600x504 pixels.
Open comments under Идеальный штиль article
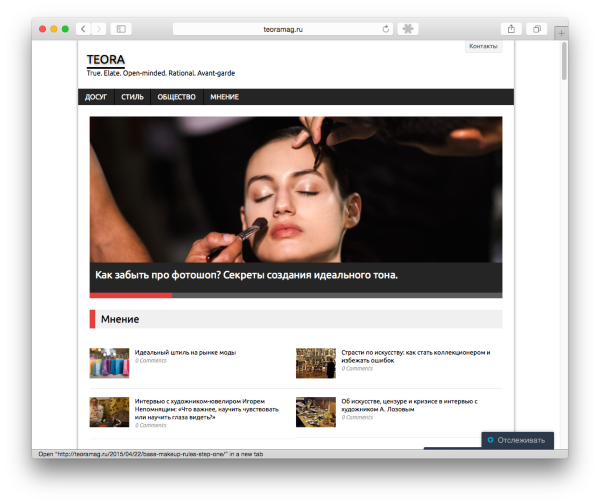pyautogui.click(x=150, y=360)
